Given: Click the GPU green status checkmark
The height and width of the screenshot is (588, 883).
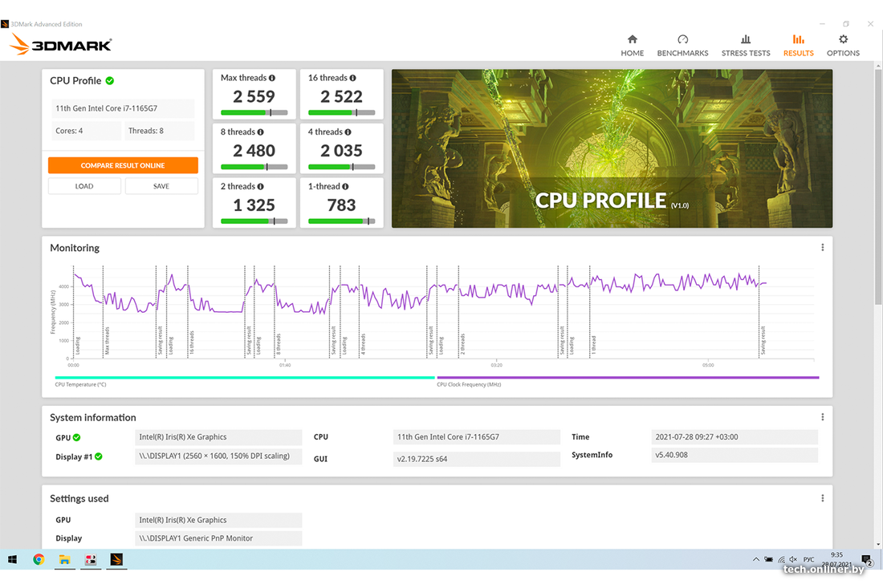Looking at the screenshot, I should (x=76, y=437).
